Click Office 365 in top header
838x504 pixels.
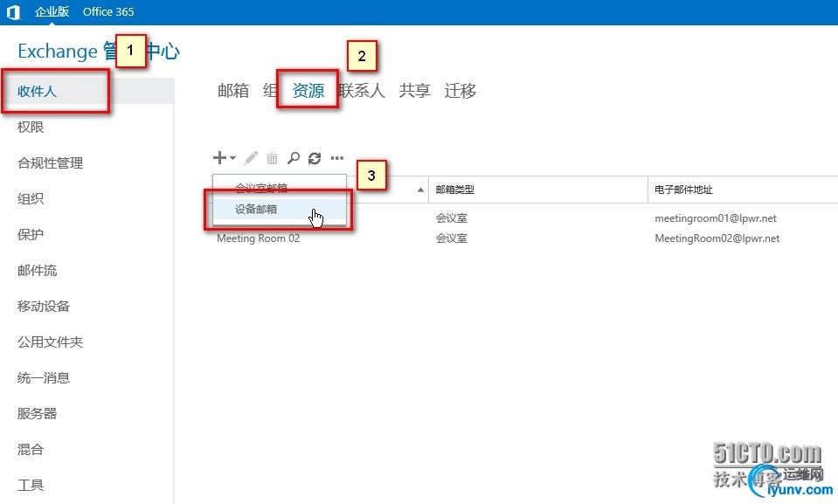point(108,11)
